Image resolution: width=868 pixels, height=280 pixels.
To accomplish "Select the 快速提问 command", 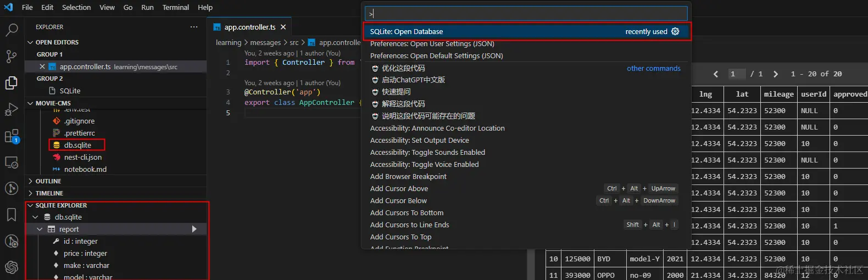I will 526,92.
